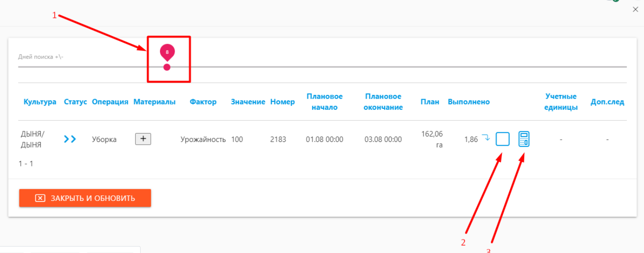Click the Плановое начало column header
Viewport: 644px width, 253px height.
(325, 102)
